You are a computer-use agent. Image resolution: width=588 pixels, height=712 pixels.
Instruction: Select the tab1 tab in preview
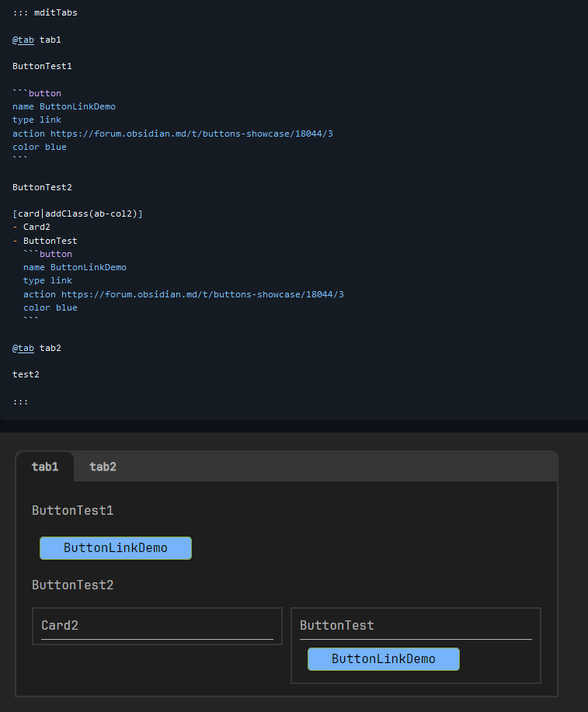[x=45, y=467]
